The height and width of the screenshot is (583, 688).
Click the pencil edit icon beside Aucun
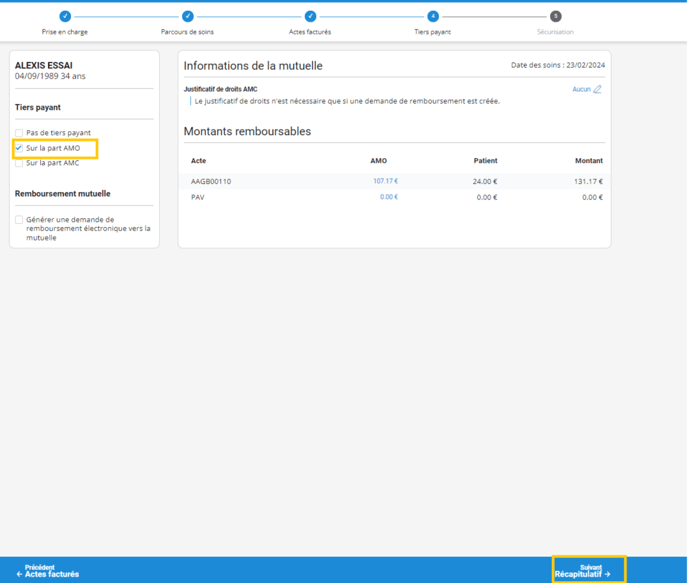(x=598, y=90)
